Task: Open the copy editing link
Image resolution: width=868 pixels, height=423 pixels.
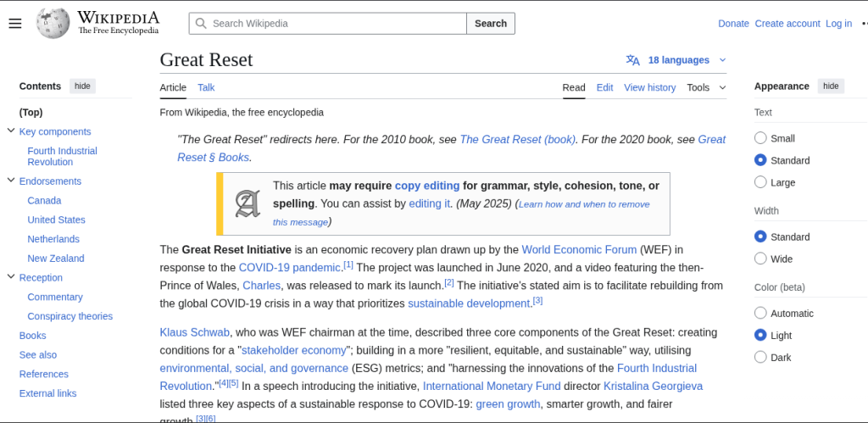Action: [x=427, y=186]
